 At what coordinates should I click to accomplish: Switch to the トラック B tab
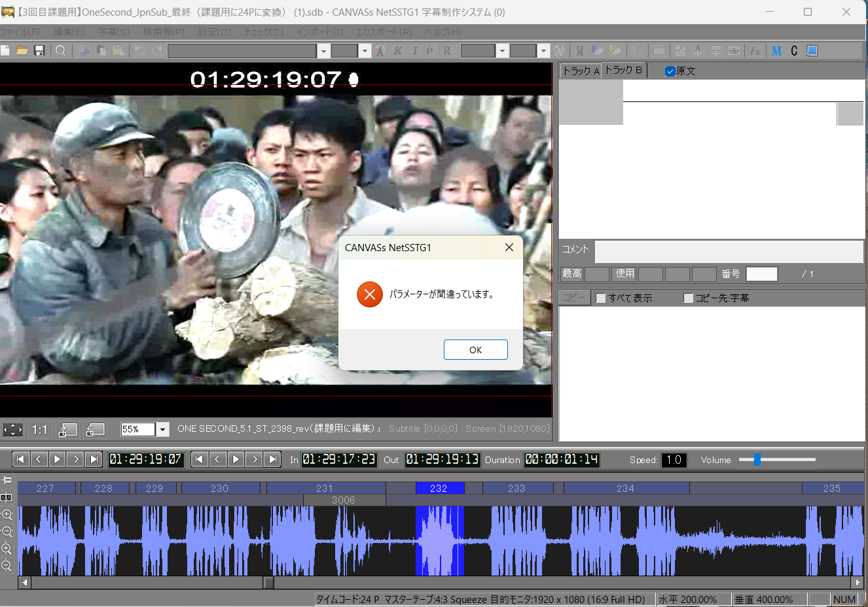[x=623, y=70]
